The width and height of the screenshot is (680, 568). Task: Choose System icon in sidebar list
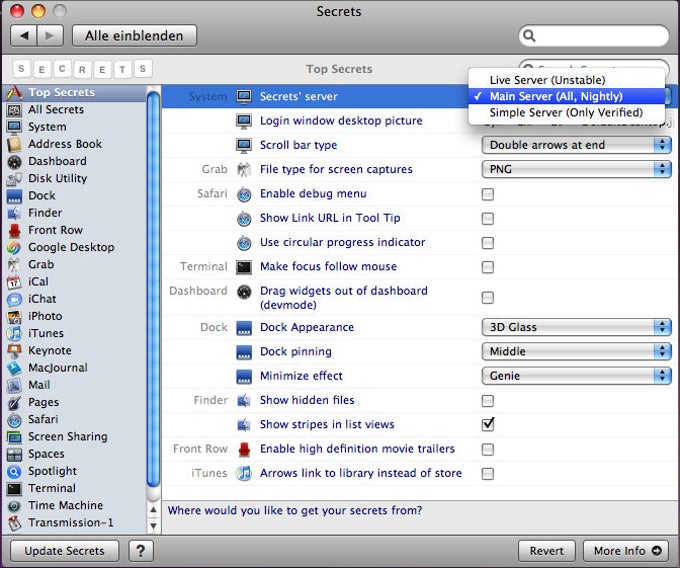tap(14, 127)
